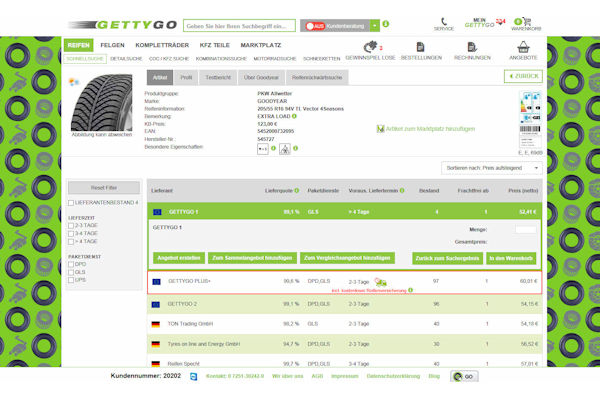Viewport: 600px width, 400px height.
Task: Click German flag in Tyres on line row
Action: (155, 344)
